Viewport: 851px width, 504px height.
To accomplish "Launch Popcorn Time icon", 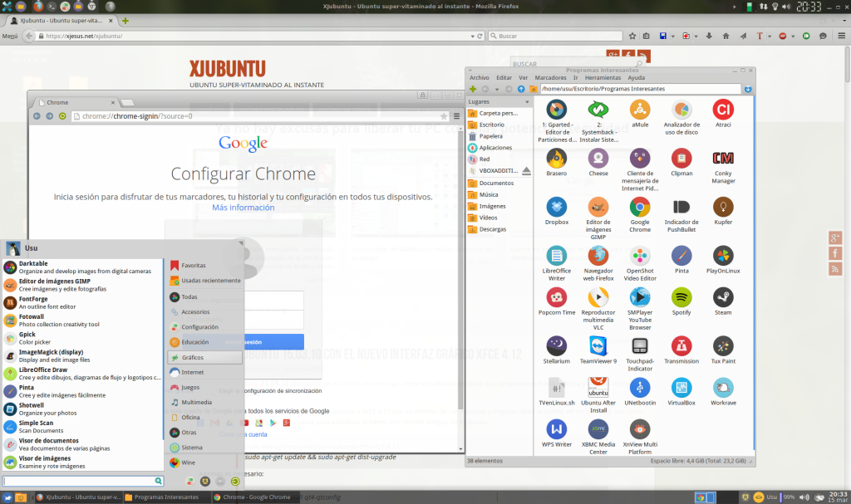I will [x=556, y=297].
